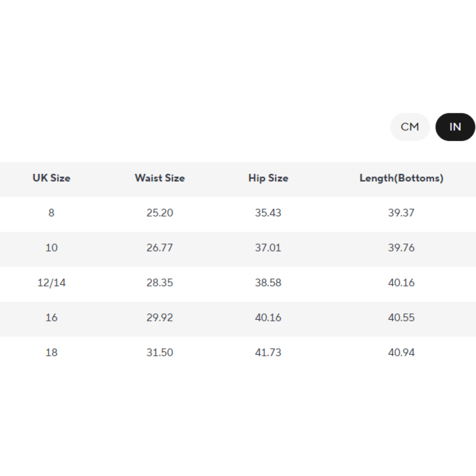
Task: Click waist value 26.77
Action: coord(160,248)
